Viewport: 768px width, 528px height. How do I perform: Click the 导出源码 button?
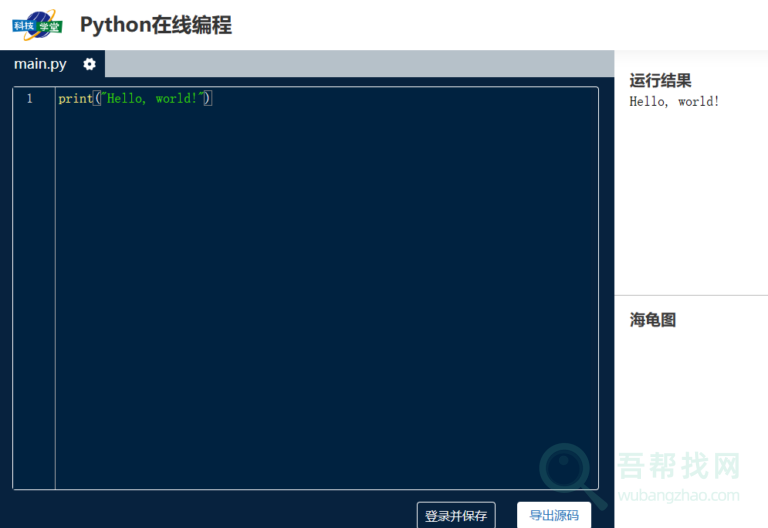(553, 515)
